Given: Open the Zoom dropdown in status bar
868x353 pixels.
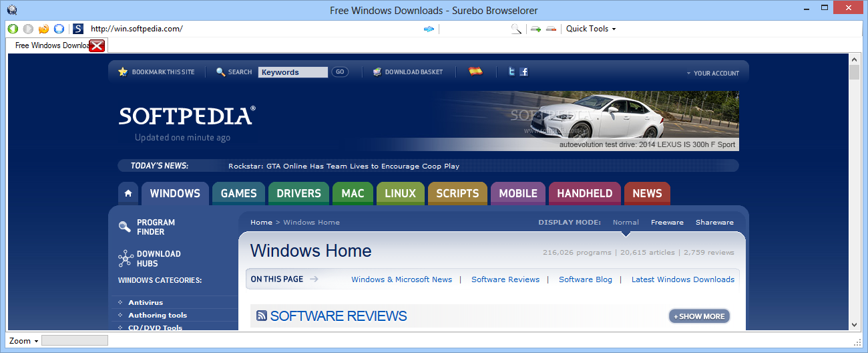Looking at the screenshot, I should point(23,341).
